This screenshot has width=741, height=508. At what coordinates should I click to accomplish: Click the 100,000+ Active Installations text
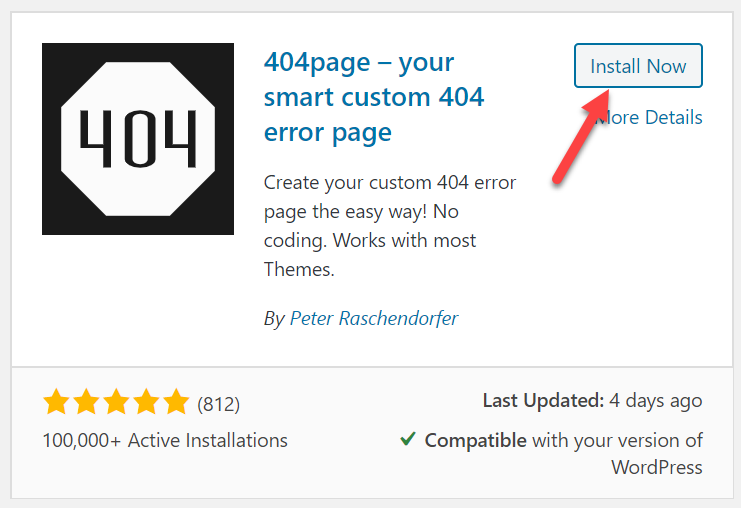pos(165,440)
